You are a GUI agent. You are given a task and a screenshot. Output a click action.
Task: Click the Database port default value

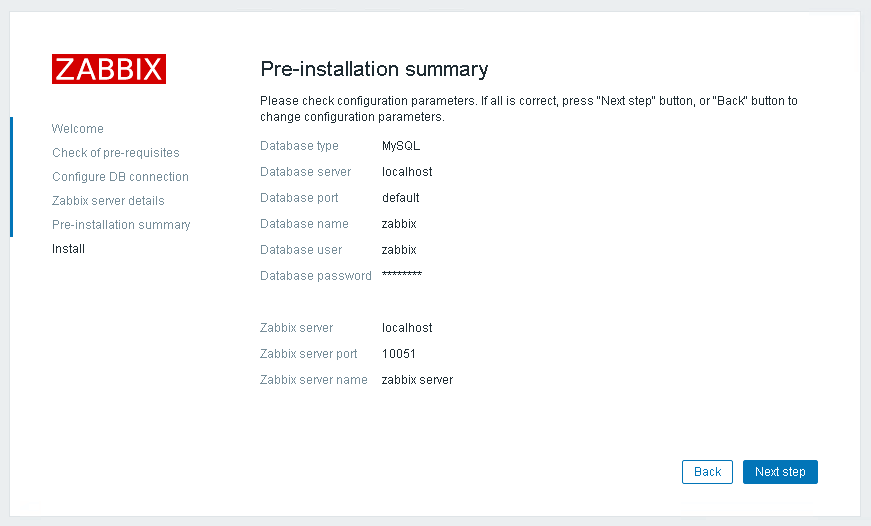click(400, 198)
